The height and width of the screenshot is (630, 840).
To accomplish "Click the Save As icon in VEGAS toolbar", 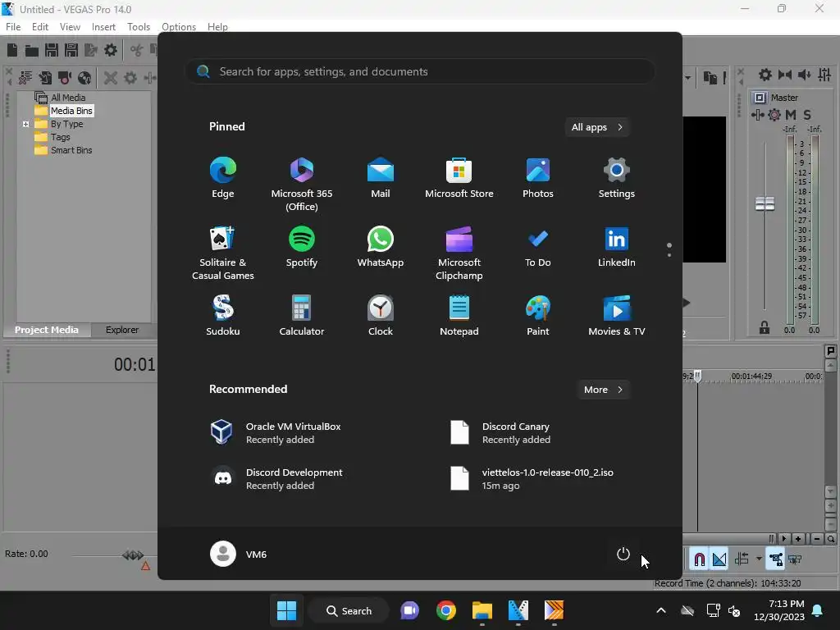I will point(71,50).
